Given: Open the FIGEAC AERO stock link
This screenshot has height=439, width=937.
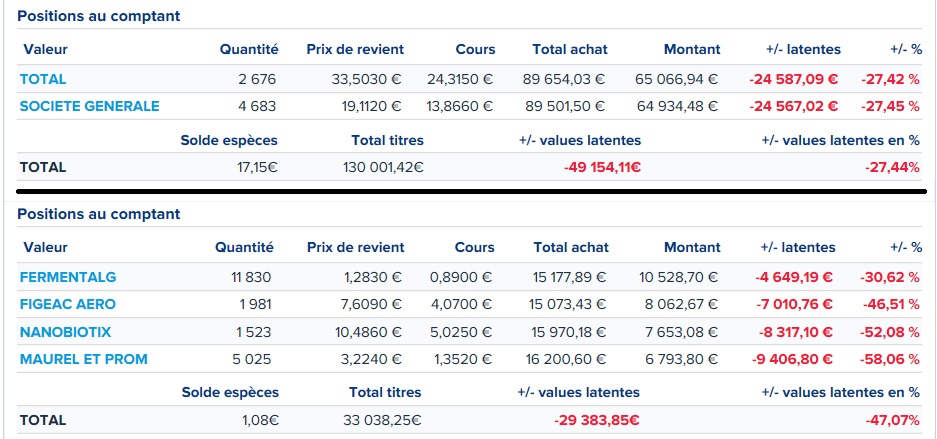Looking at the screenshot, I should click(x=68, y=304).
